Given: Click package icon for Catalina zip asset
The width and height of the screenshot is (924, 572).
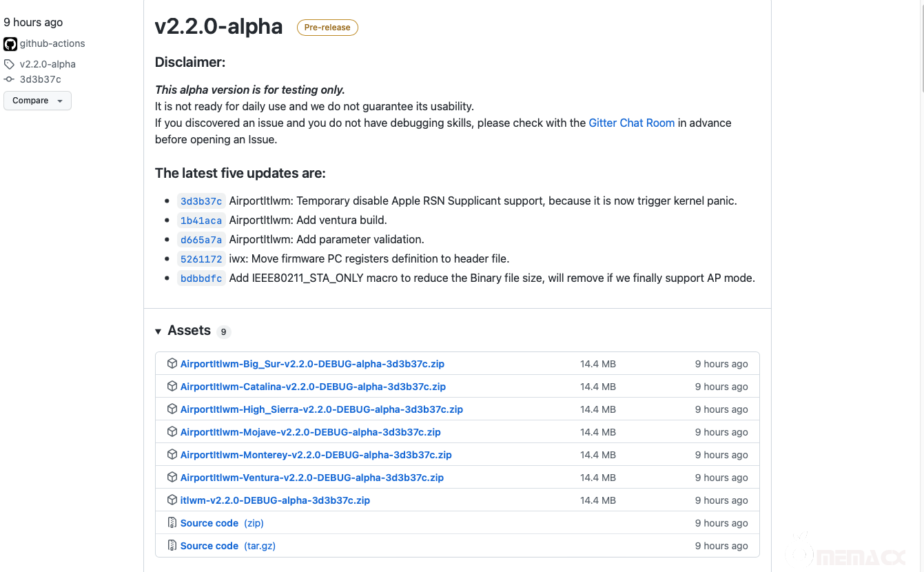Looking at the screenshot, I should point(172,386).
